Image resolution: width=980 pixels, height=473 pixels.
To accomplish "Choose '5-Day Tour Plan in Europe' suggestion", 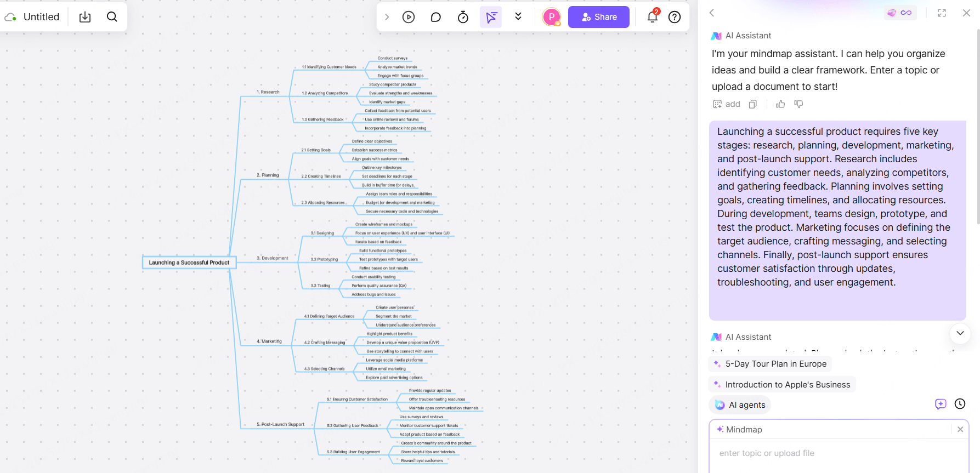I will point(771,364).
